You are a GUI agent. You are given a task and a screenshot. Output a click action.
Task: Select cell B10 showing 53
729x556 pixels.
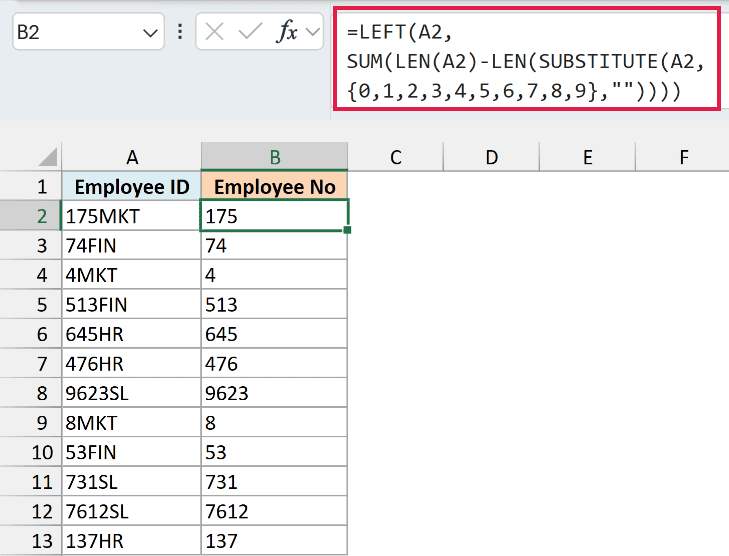pos(274,452)
